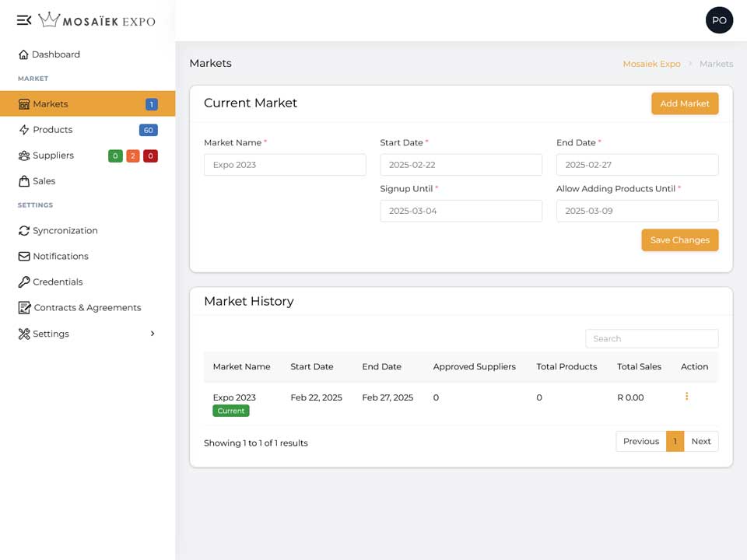Screen dimensions: 747x560
Task: Click the Settings tools icon
Action: coord(24,334)
